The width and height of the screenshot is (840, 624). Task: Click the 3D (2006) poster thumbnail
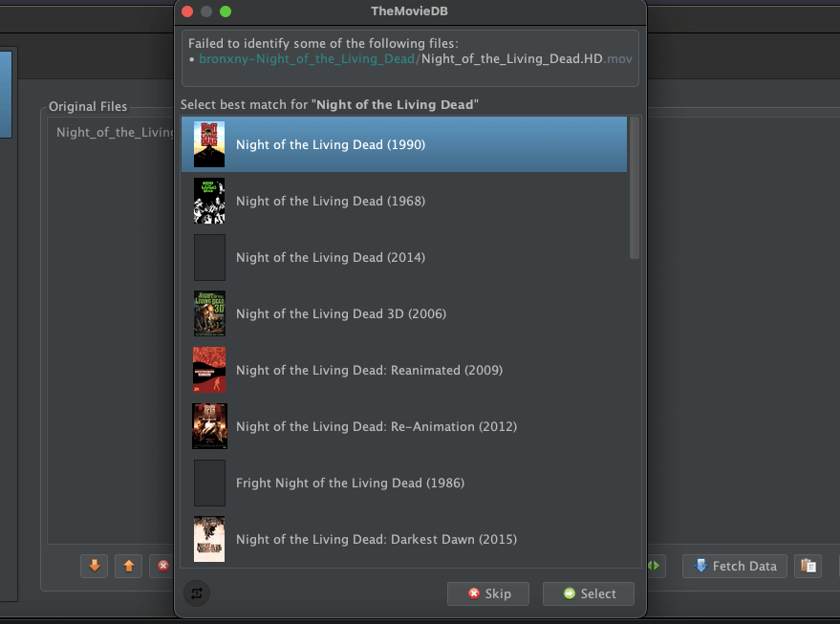click(x=209, y=313)
